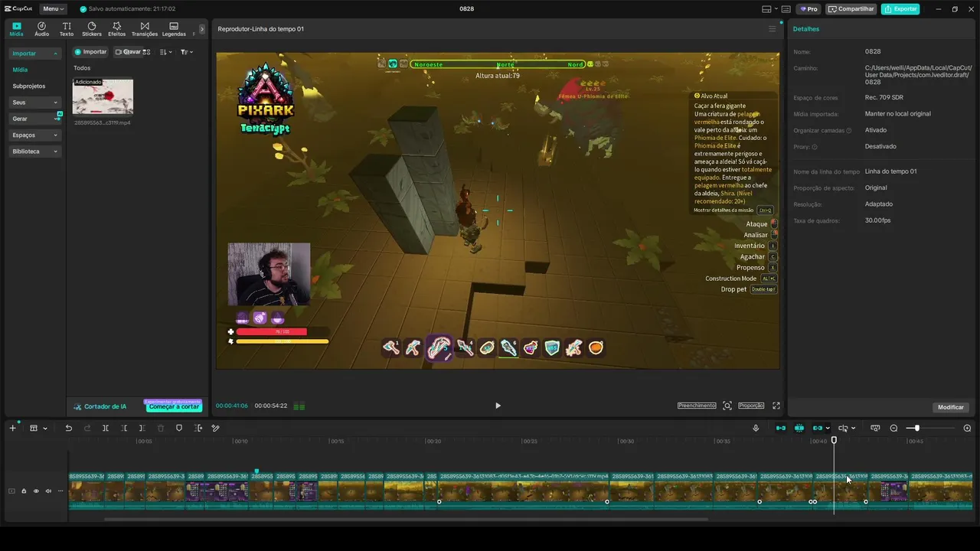Open the full-screen preview of the player

tap(776, 406)
